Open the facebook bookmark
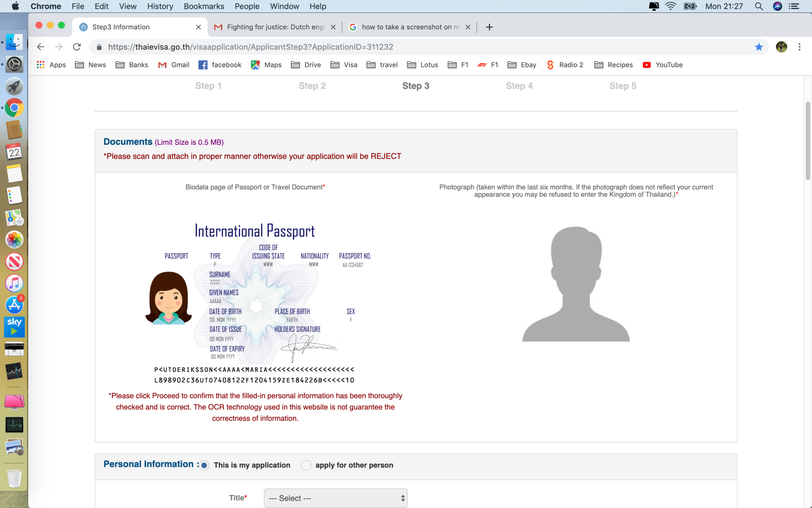The height and width of the screenshot is (508, 812). pos(220,65)
